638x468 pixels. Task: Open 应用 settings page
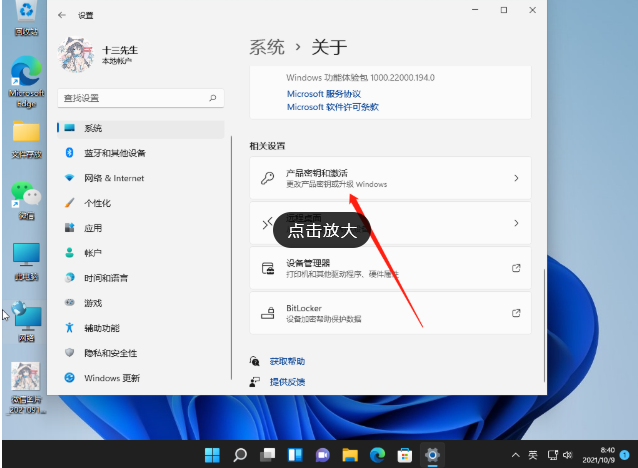[141, 228]
